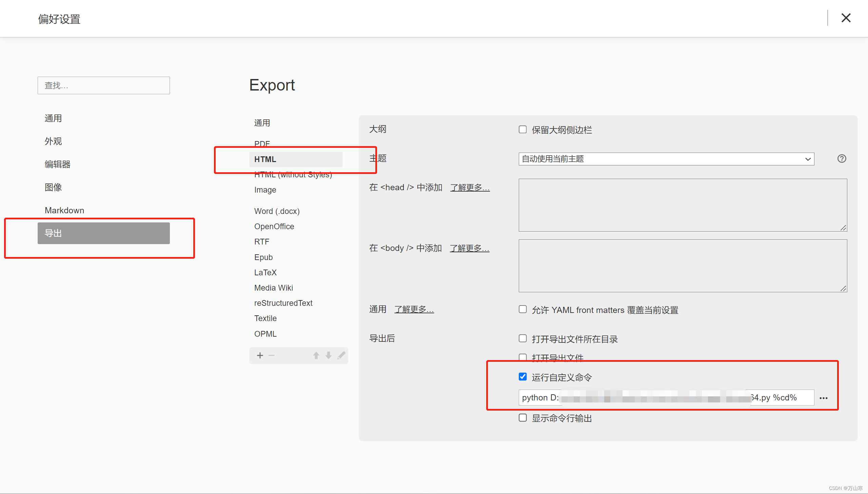
Task: Open learn more link for body section
Action: pyautogui.click(x=470, y=248)
